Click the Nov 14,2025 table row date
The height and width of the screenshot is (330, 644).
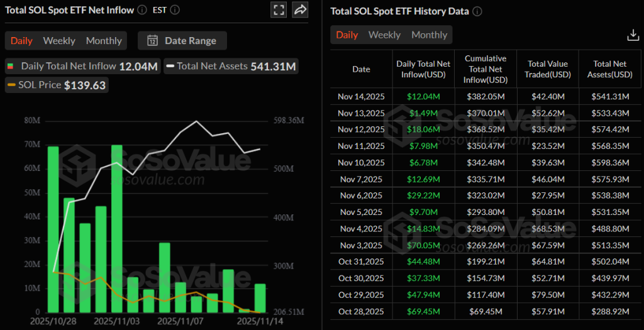point(361,96)
